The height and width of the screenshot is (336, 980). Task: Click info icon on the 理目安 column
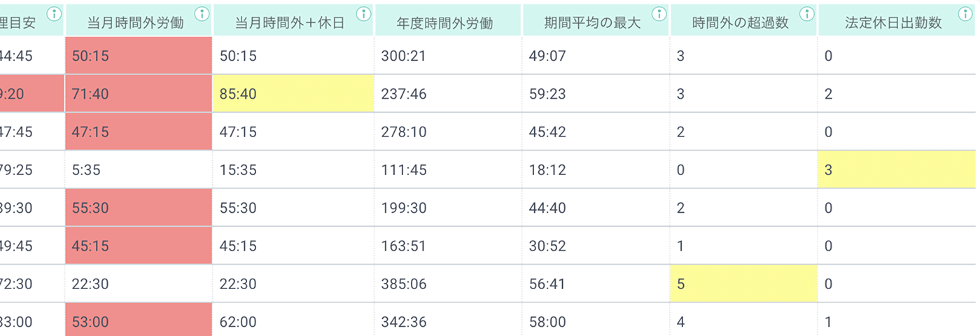point(53,13)
